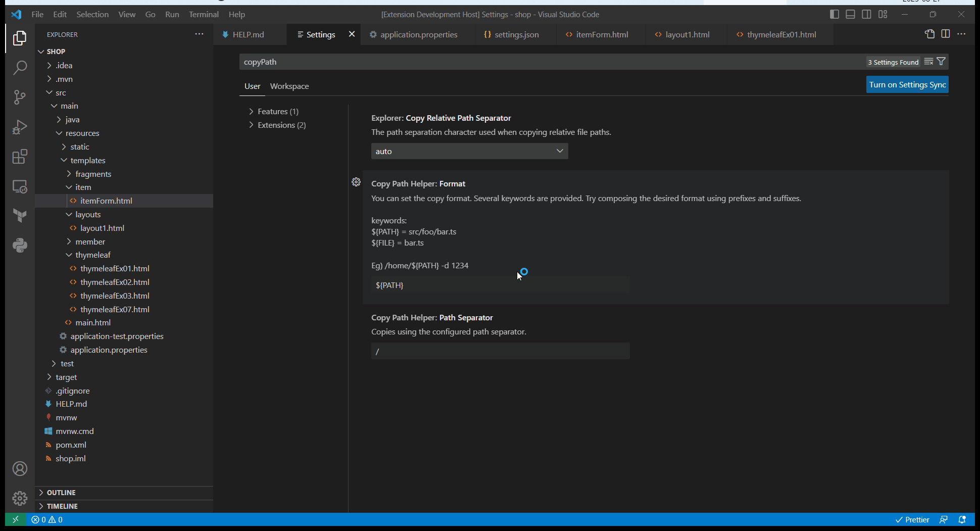Expand the OUTLINE section
Screen dimensions: 980x531
coord(124,493)
